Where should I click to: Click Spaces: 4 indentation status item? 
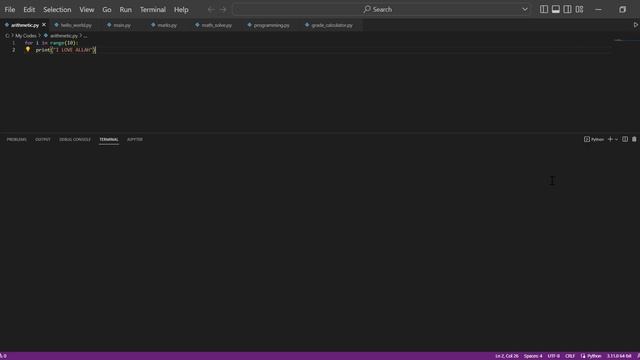pos(533,356)
